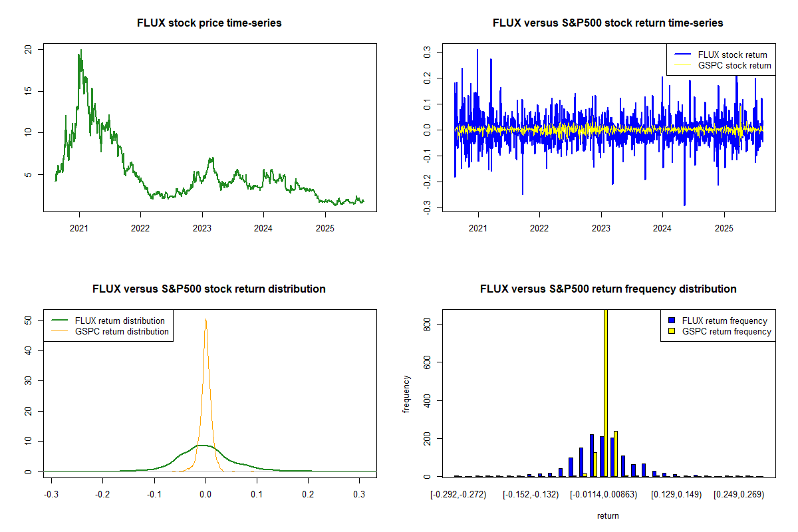Click 'FLUX return frequency' legend text

pos(724,321)
